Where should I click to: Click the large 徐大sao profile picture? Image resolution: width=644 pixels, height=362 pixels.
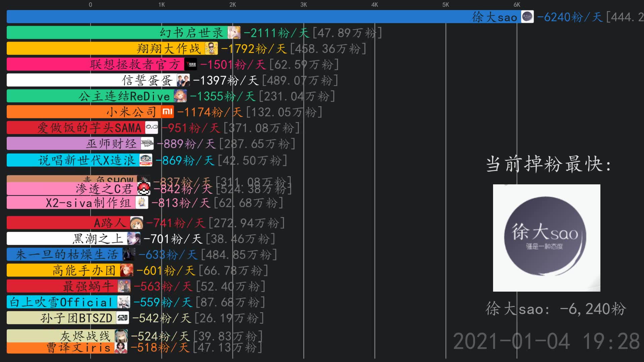click(x=546, y=238)
